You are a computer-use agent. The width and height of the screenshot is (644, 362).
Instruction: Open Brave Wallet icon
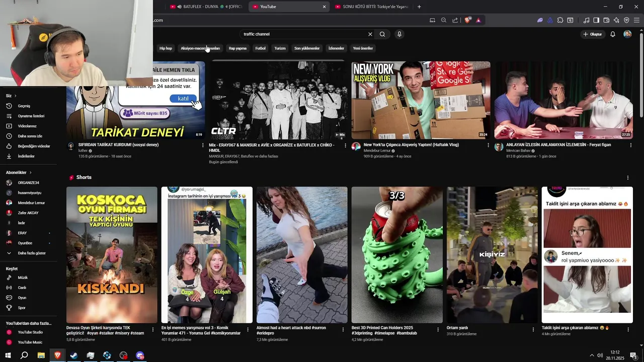coord(606,20)
